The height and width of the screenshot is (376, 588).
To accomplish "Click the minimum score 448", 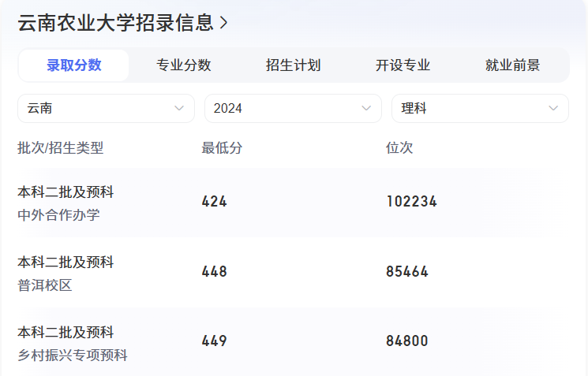I will pos(214,271).
